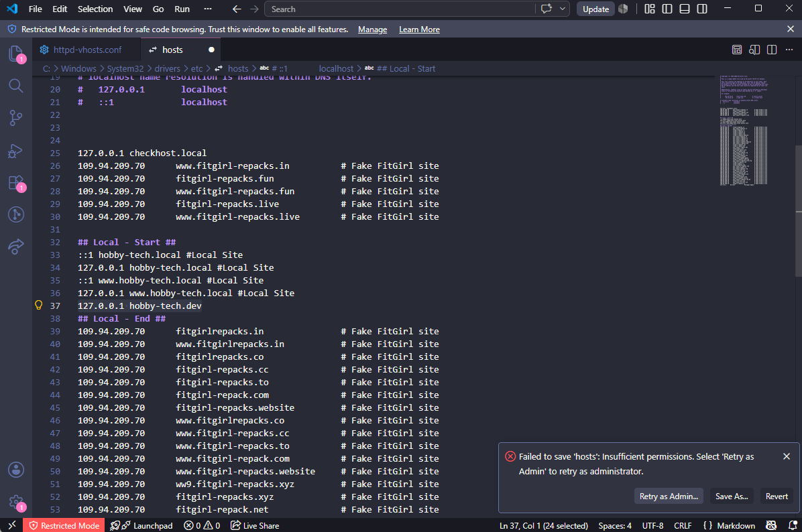Image resolution: width=802 pixels, height=532 pixels.
Task: Open the View menu
Action: [x=133, y=9]
